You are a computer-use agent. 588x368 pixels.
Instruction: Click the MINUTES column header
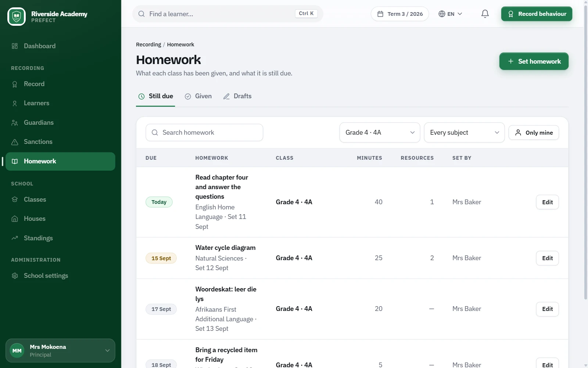[x=369, y=158]
